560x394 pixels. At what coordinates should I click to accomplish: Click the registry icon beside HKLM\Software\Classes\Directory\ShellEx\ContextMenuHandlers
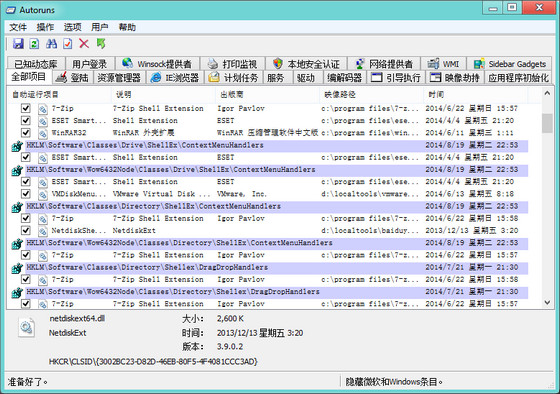coord(17,207)
